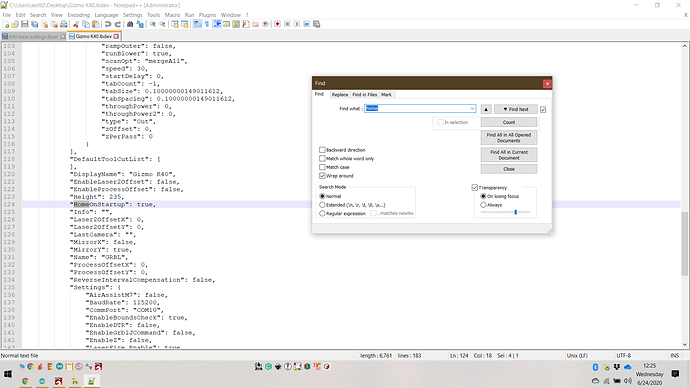Select the Extended search mode radio button

pyautogui.click(x=322, y=205)
